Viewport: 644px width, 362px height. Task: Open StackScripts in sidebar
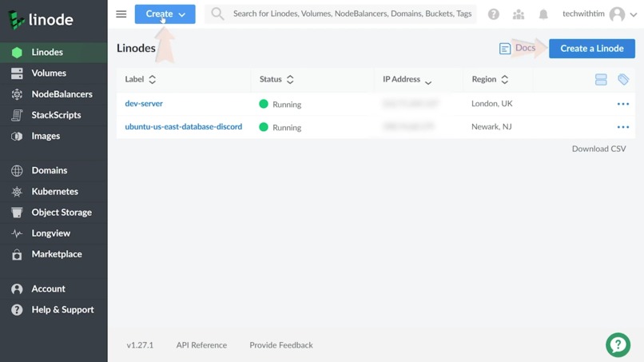[54, 115]
